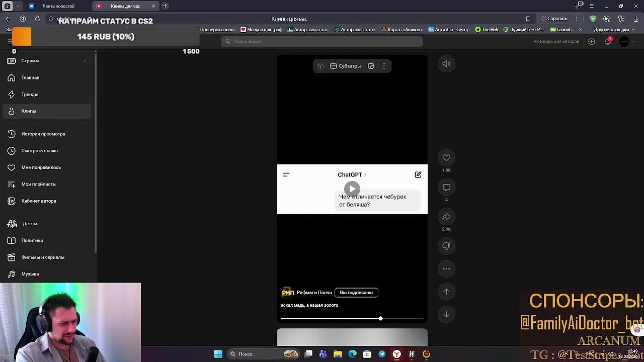
Task: Open Microsoft Store from taskbar
Action: pyautogui.click(x=367, y=354)
